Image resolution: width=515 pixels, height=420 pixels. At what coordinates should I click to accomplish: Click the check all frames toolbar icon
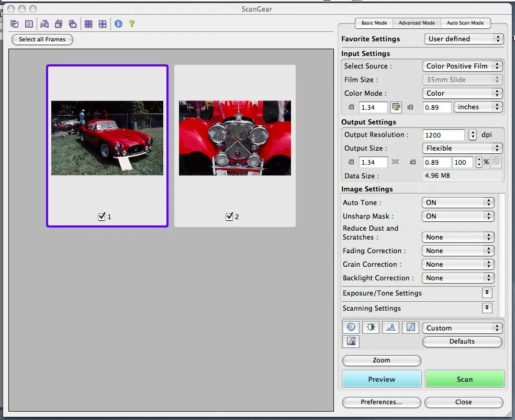point(88,24)
